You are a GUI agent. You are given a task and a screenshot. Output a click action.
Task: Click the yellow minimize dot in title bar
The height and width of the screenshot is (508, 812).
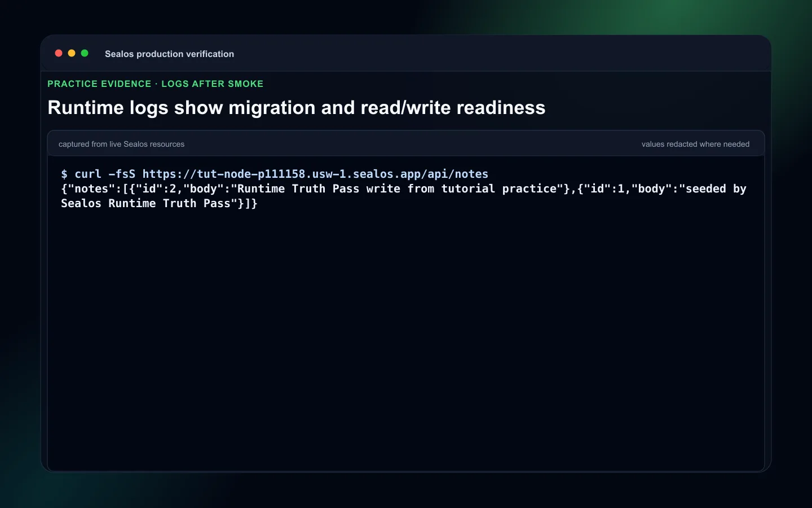(72, 53)
